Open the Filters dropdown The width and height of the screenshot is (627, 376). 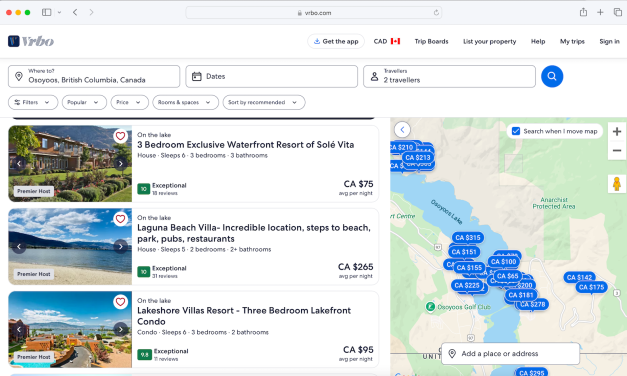click(x=33, y=102)
